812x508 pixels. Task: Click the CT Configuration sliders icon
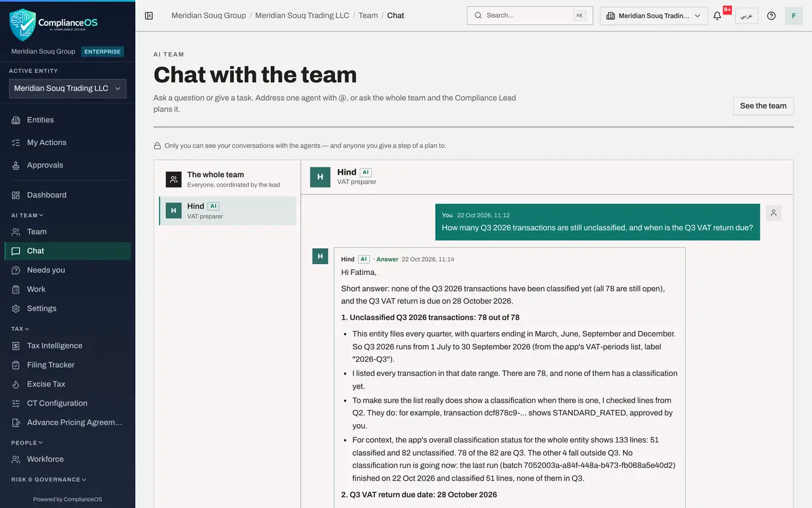16,403
